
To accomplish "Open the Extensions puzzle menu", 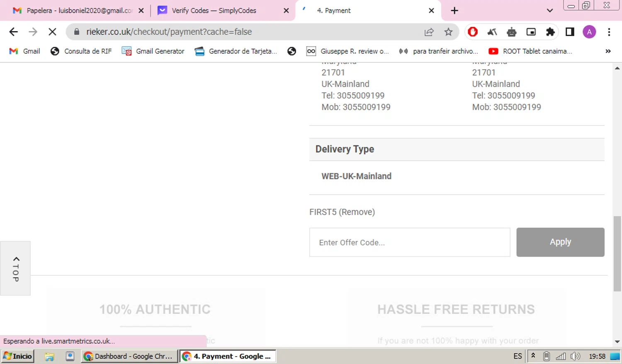I will pyautogui.click(x=550, y=32).
